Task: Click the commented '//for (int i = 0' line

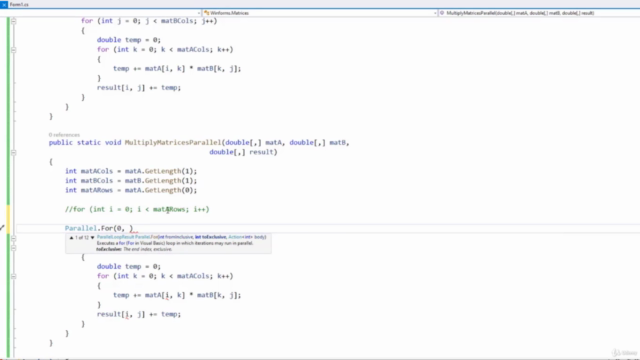Action: pos(137,209)
